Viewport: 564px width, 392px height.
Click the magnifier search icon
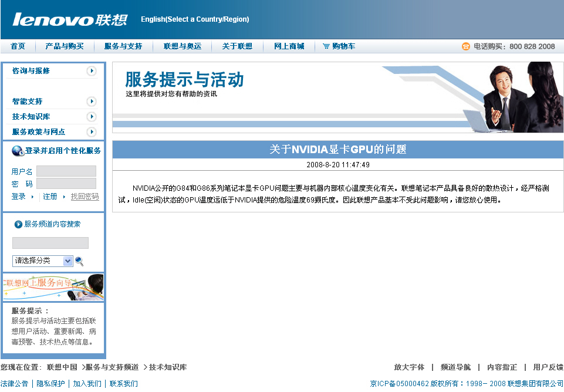pyautogui.click(x=79, y=261)
